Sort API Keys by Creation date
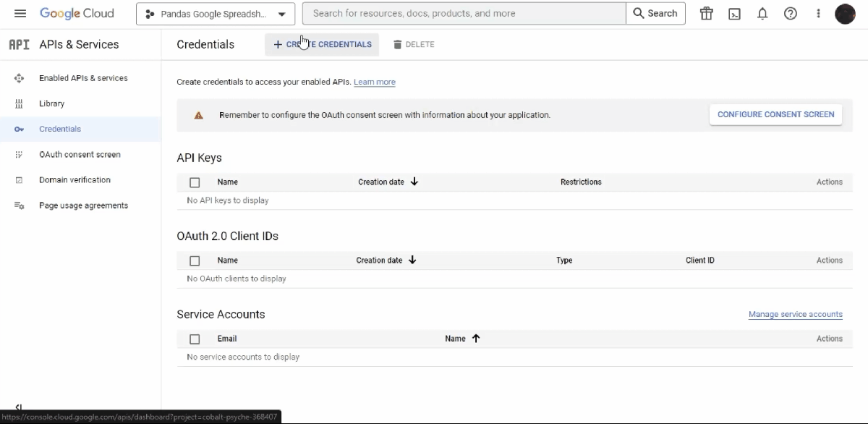The height and width of the screenshot is (424, 868). coord(382,182)
